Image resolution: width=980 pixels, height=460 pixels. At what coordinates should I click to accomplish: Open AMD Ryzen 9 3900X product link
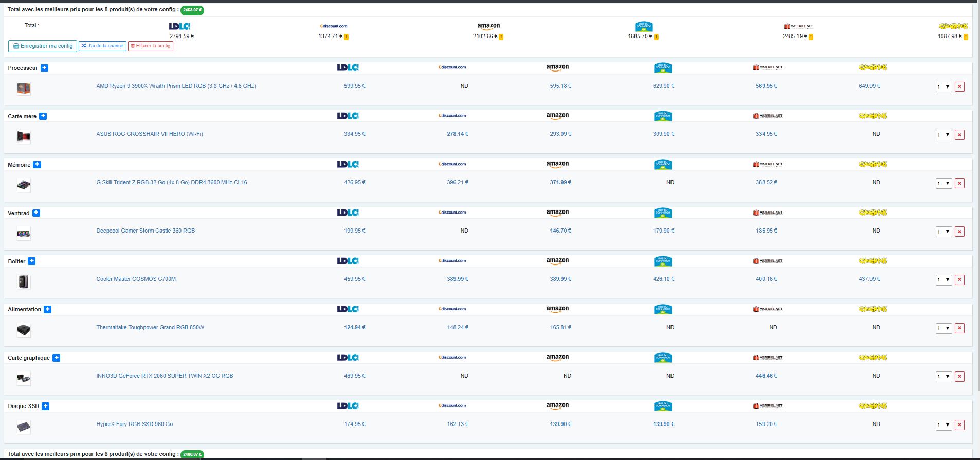(x=176, y=86)
